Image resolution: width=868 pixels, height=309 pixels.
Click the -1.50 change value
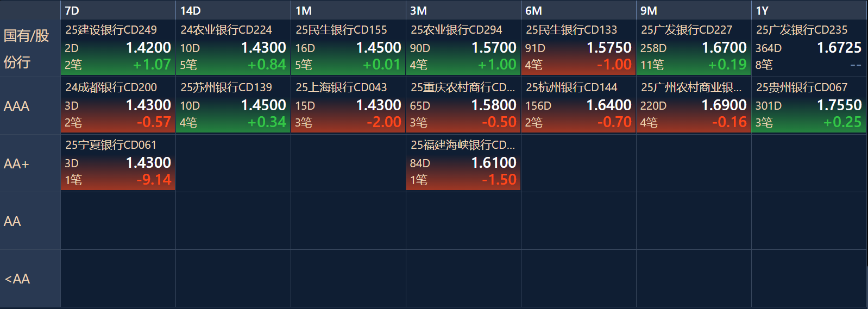coord(499,180)
